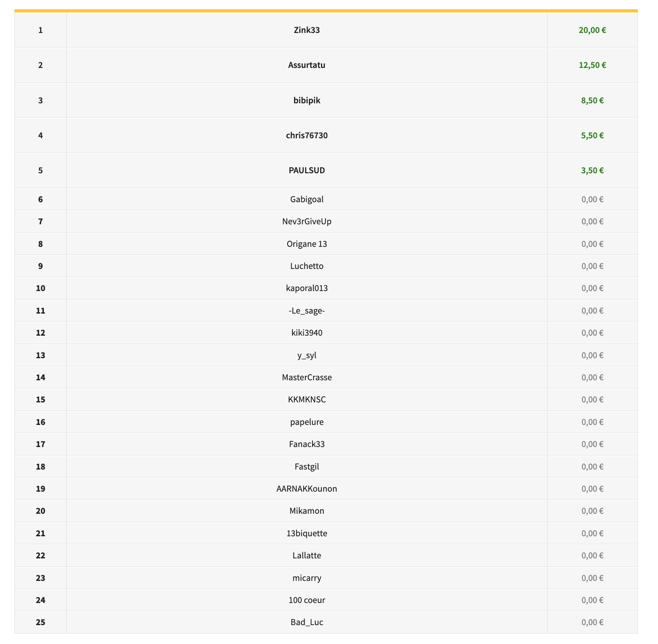The height and width of the screenshot is (644, 658).
Task: Open the PAULSUD player entry
Action: pyautogui.click(x=307, y=170)
